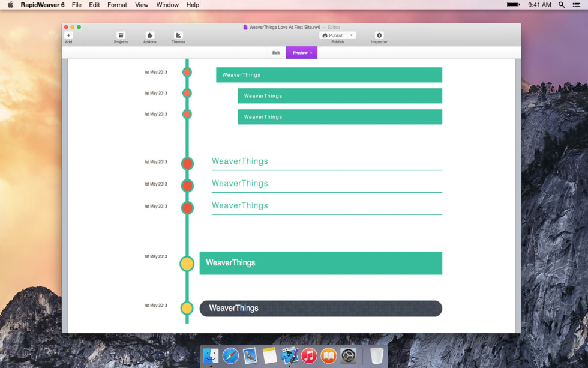Open the View menu
The height and width of the screenshot is (368, 588).
coord(142,5)
